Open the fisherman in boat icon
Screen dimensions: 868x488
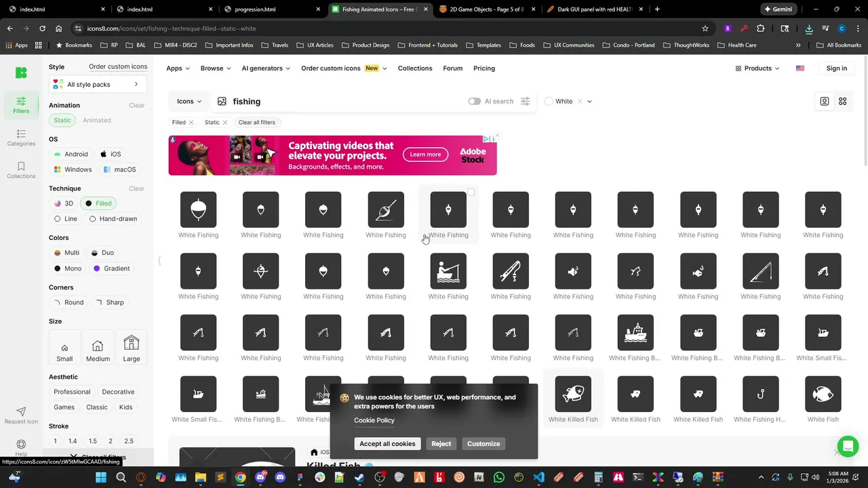[x=448, y=271]
